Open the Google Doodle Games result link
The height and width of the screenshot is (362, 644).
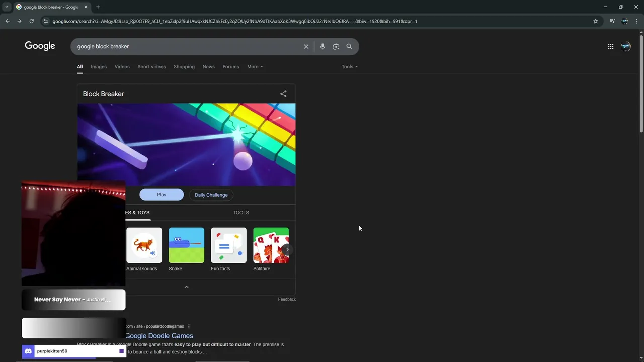(159, 336)
